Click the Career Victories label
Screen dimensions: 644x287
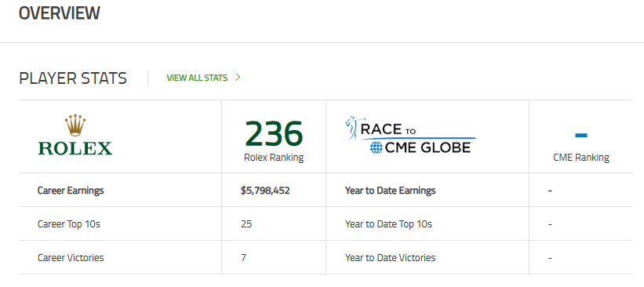click(71, 258)
